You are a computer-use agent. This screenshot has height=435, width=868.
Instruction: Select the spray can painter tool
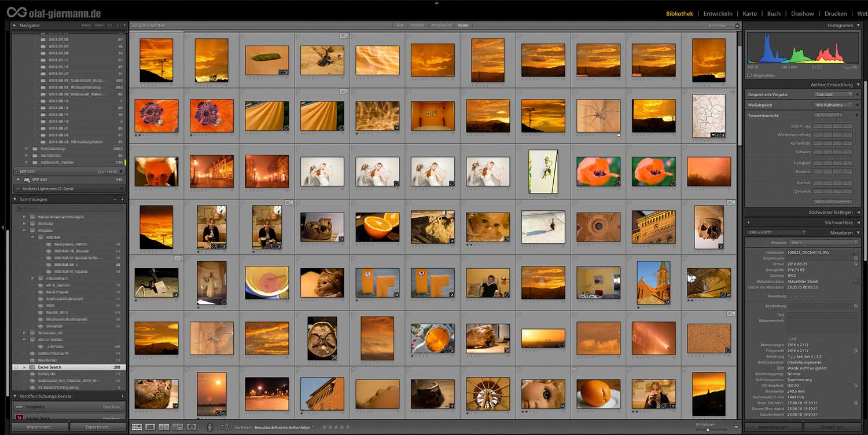[x=209, y=427]
